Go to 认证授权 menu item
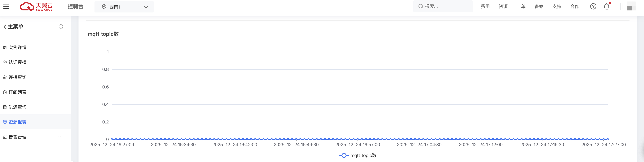The height and width of the screenshot is (162, 644). pos(17,62)
